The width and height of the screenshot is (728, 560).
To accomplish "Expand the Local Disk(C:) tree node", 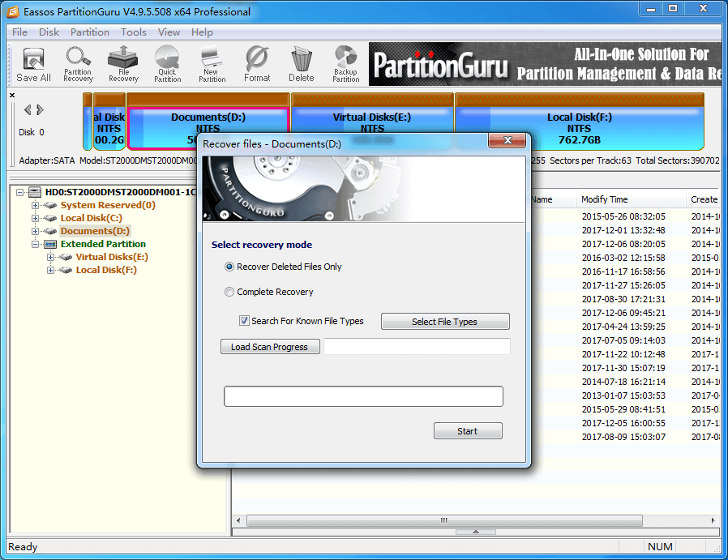I will (36, 219).
